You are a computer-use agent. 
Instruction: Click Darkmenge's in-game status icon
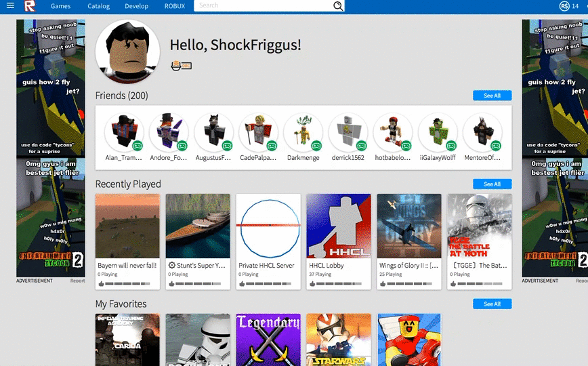(316, 146)
